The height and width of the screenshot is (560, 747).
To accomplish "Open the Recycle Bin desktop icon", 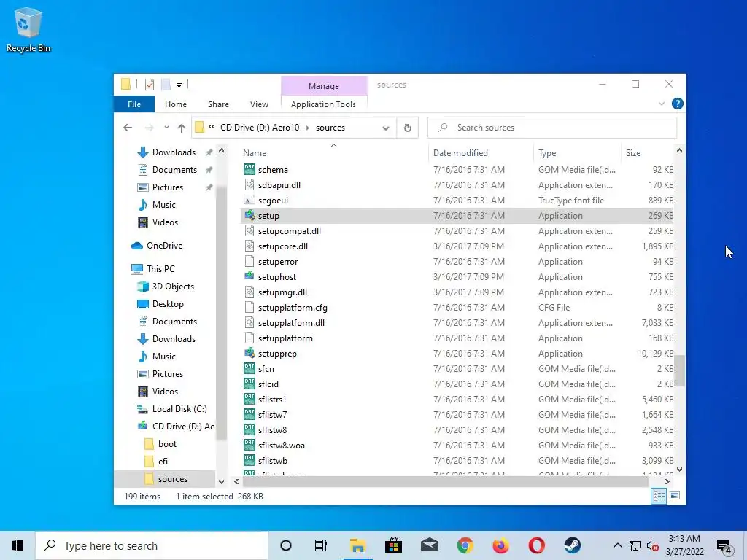I will [28, 29].
